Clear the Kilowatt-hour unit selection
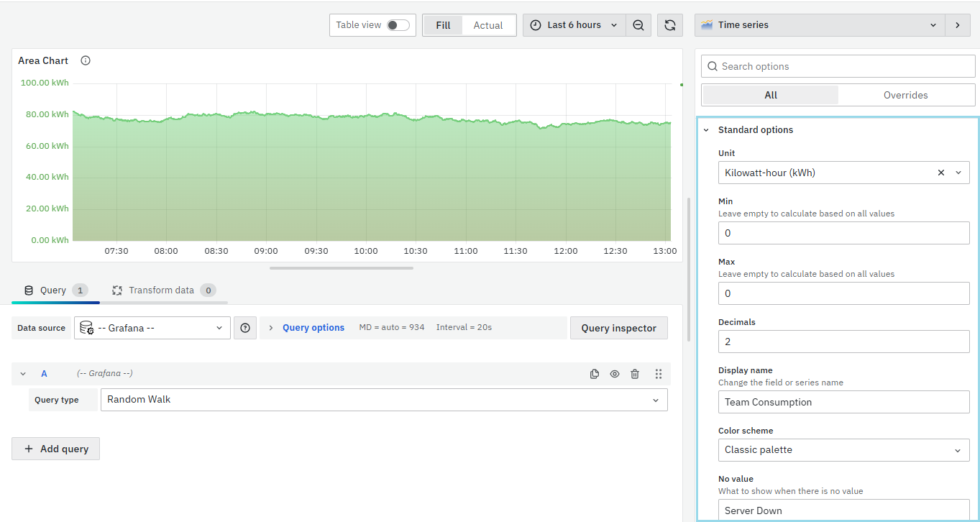Viewport: 980px width, 522px height. [x=941, y=173]
